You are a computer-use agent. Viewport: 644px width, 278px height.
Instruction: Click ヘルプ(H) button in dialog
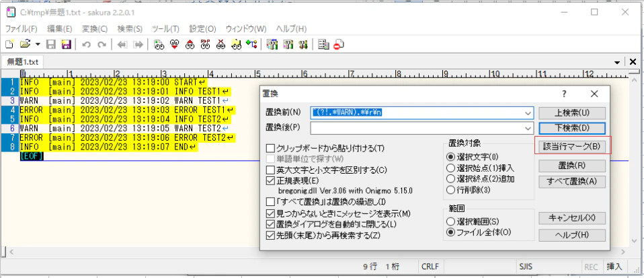click(x=572, y=235)
